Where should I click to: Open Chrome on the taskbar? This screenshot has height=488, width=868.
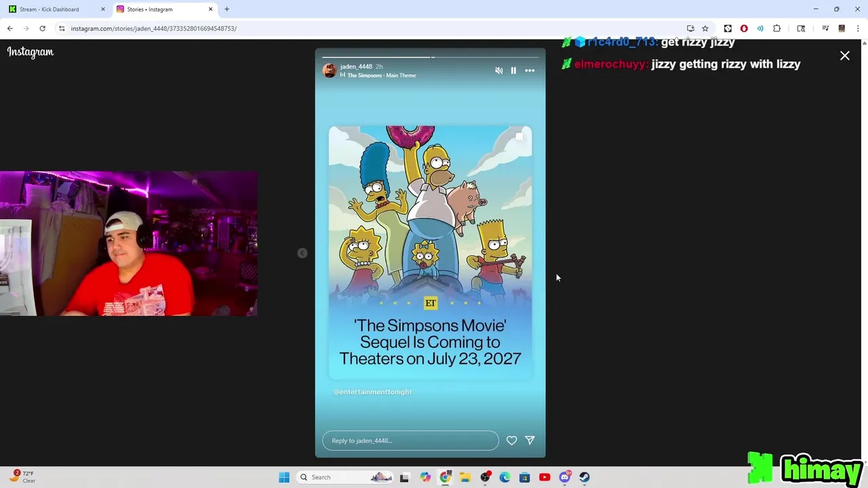pos(445,477)
